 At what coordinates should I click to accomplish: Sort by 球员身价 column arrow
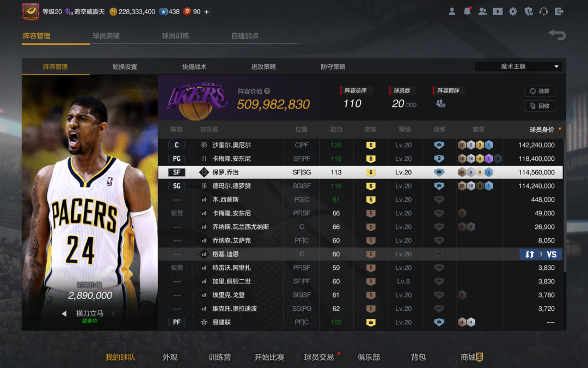pos(560,129)
